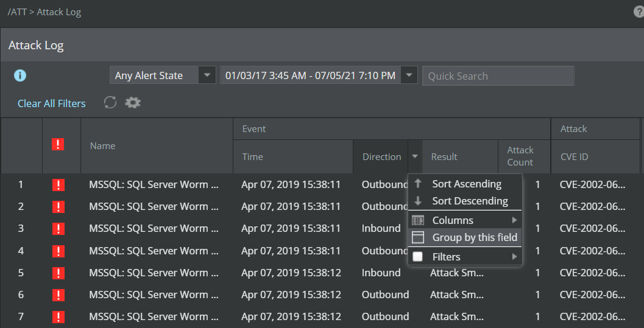Click the CVE ID column header

click(x=595, y=156)
